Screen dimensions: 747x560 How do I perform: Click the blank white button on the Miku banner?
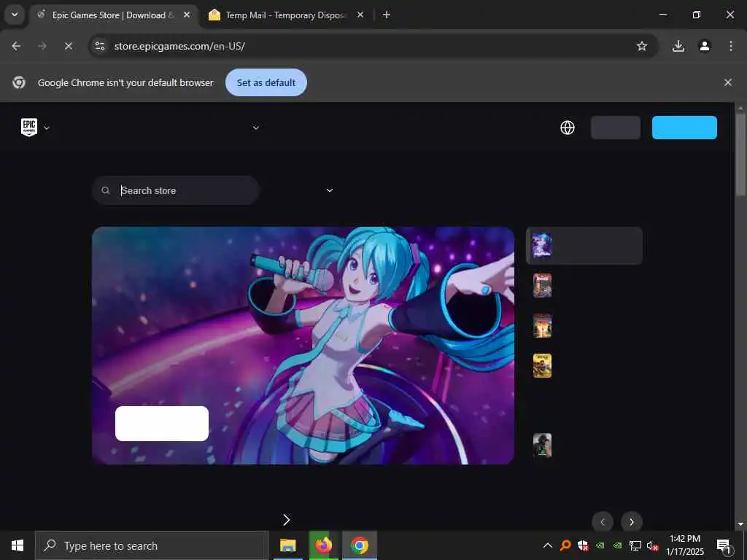tap(162, 424)
